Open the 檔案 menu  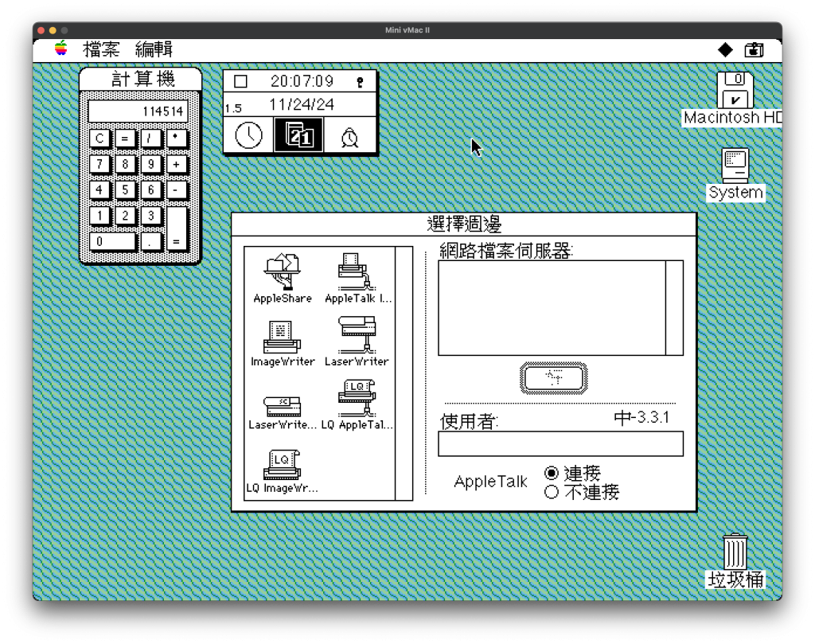101,50
